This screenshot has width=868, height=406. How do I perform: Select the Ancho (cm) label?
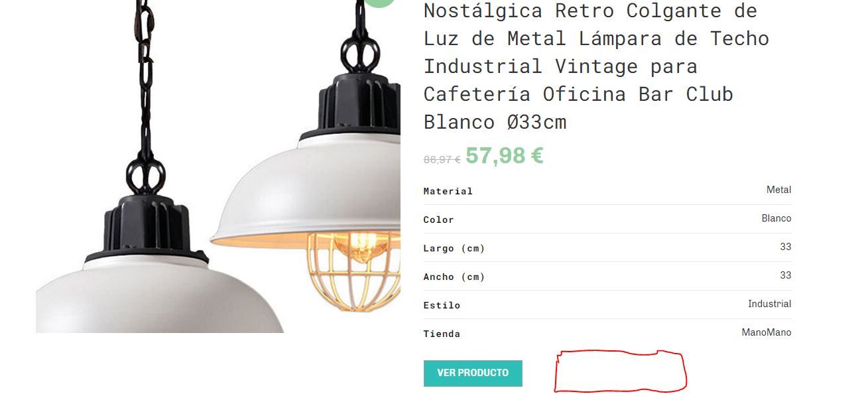[454, 277]
